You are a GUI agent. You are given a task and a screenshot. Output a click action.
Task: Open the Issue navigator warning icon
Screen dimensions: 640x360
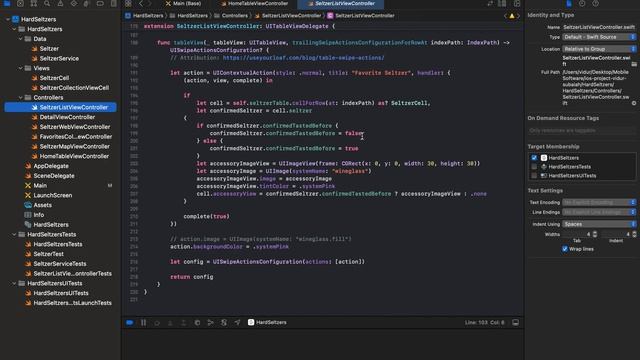(x=60, y=3)
